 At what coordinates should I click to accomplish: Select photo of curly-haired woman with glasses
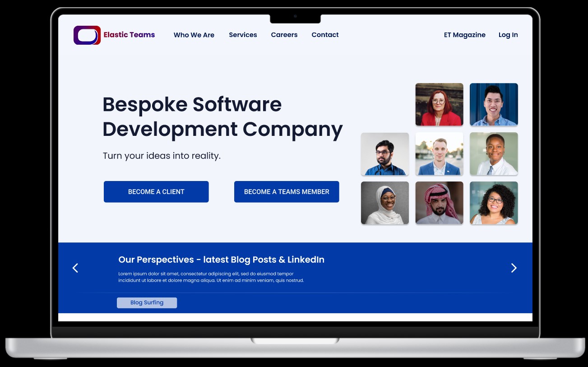pos(494,203)
